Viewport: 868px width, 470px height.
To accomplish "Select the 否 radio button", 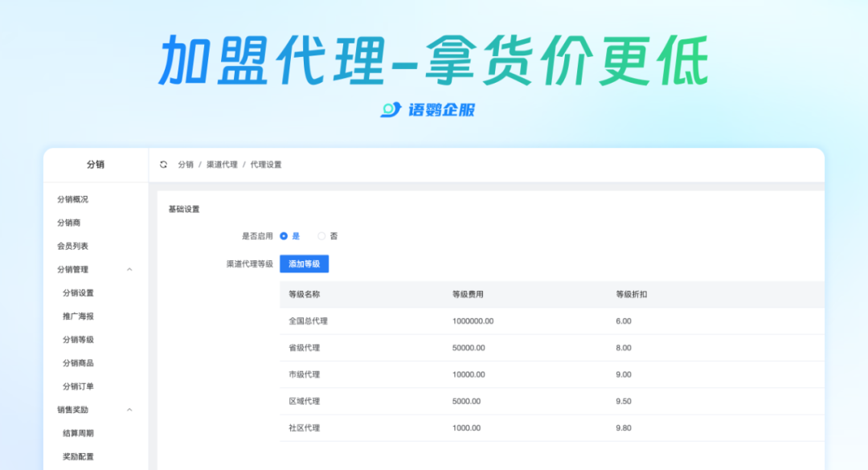I will pos(321,236).
